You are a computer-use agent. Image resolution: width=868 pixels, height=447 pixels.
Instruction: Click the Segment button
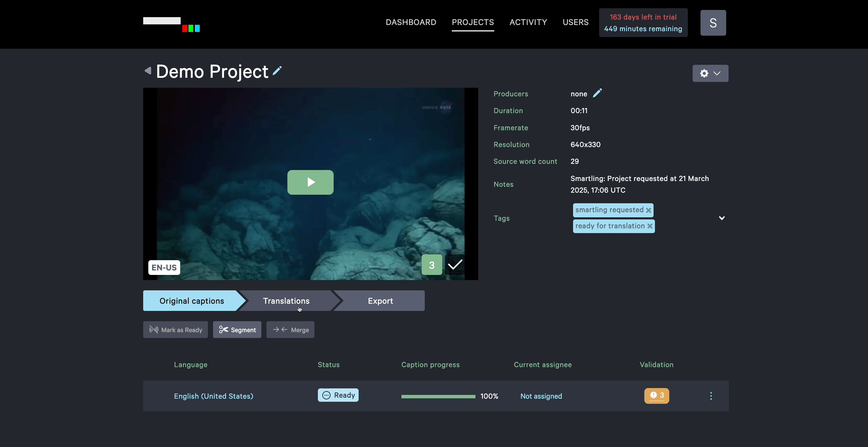pos(237,330)
